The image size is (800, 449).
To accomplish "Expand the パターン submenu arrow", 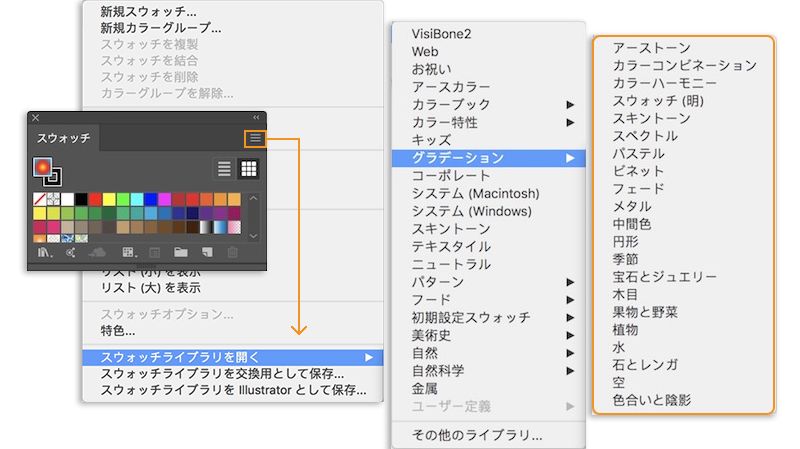I will [570, 282].
